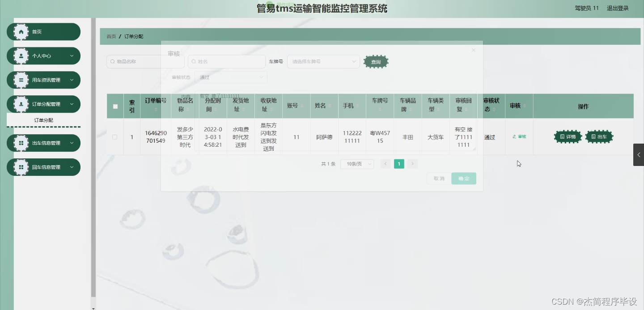Open 出车信息管理 menu label
Screen dimensions: 644x310
click(x=46, y=143)
